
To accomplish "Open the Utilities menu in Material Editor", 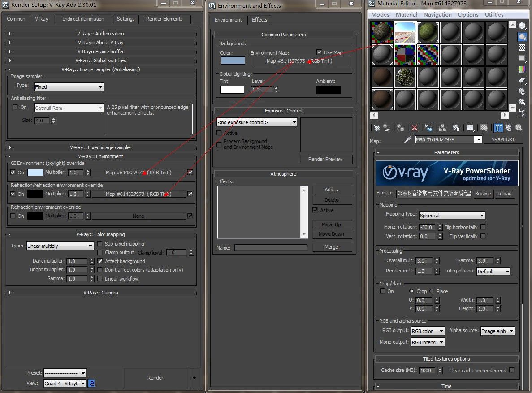I will (x=494, y=15).
